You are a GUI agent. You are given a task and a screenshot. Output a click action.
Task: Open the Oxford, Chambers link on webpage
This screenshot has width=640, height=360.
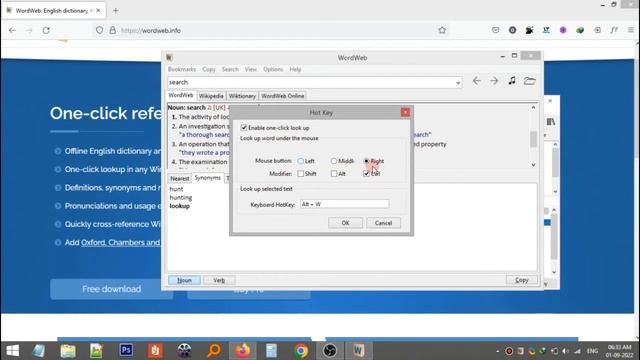120,242
